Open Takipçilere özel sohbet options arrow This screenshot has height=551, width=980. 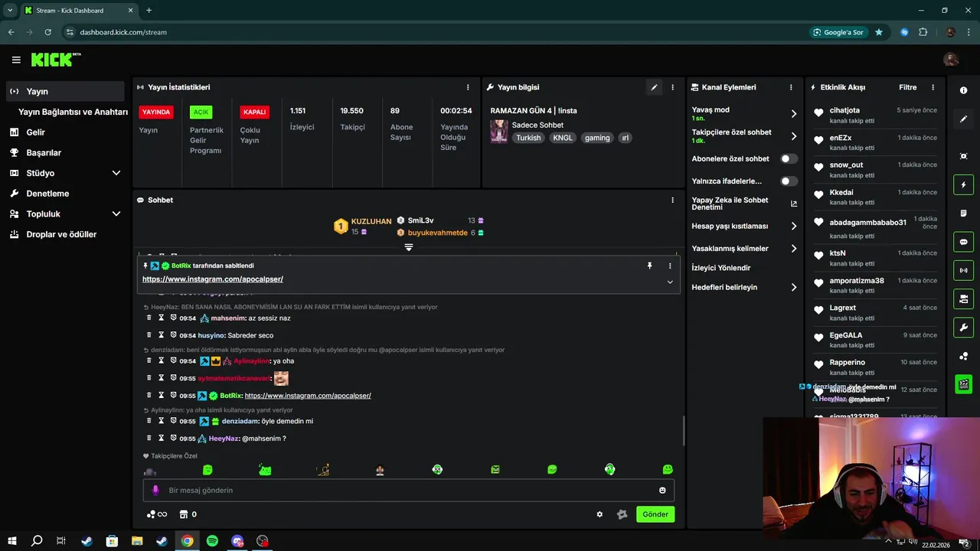click(793, 136)
